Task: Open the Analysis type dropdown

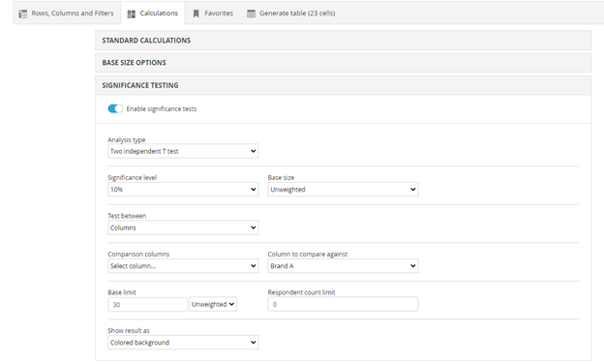Action: tap(183, 151)
